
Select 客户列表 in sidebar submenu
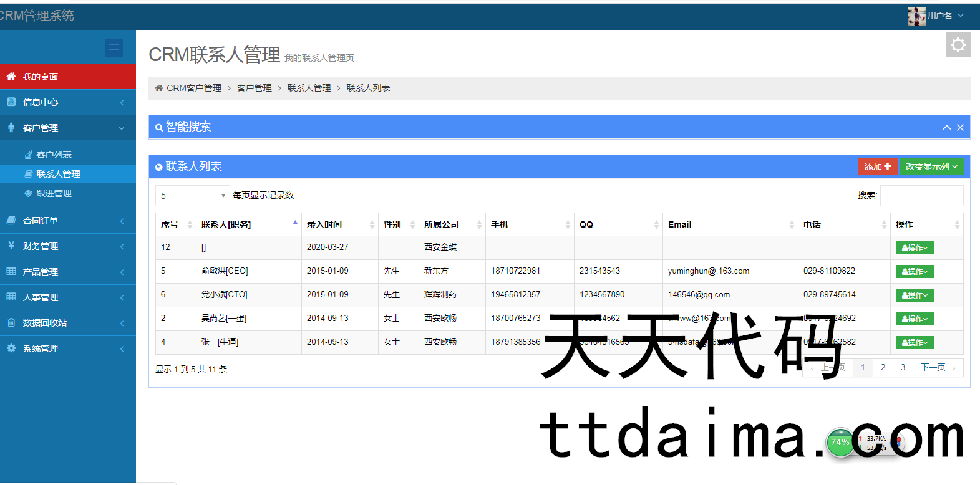[x=54, y=155]
